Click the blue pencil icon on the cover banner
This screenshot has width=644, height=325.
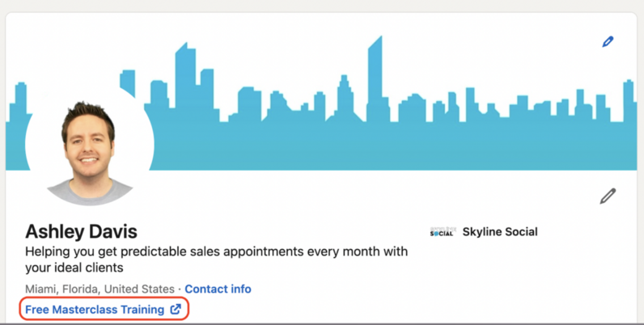tap(608, 41)
